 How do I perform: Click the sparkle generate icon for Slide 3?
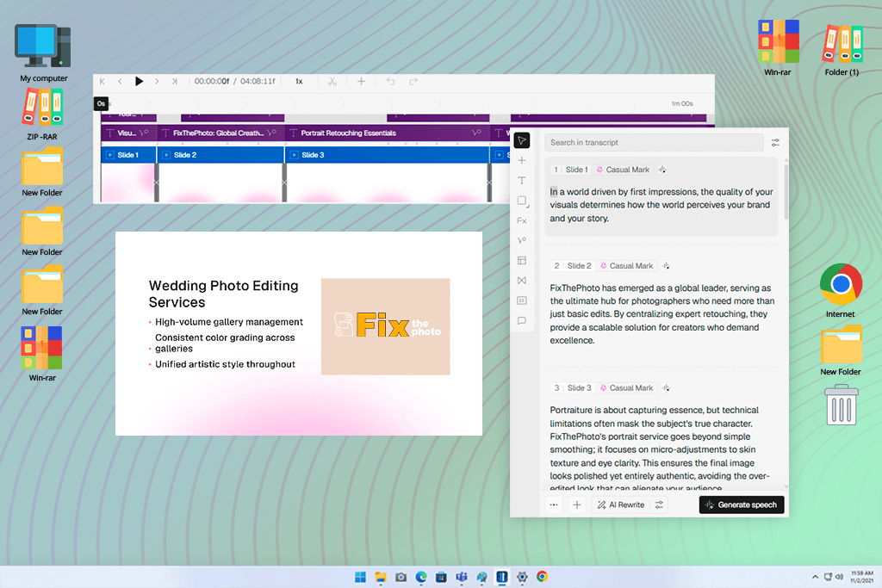click(666, 388)
